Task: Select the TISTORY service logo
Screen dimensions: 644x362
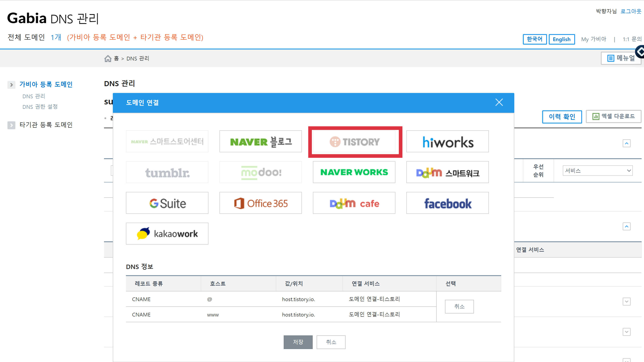Action: coord(354,142)
